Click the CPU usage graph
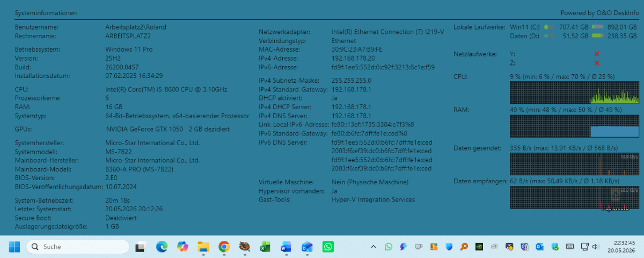The height and width of the screenshot is (258, 644). click(x=574, y=92)
